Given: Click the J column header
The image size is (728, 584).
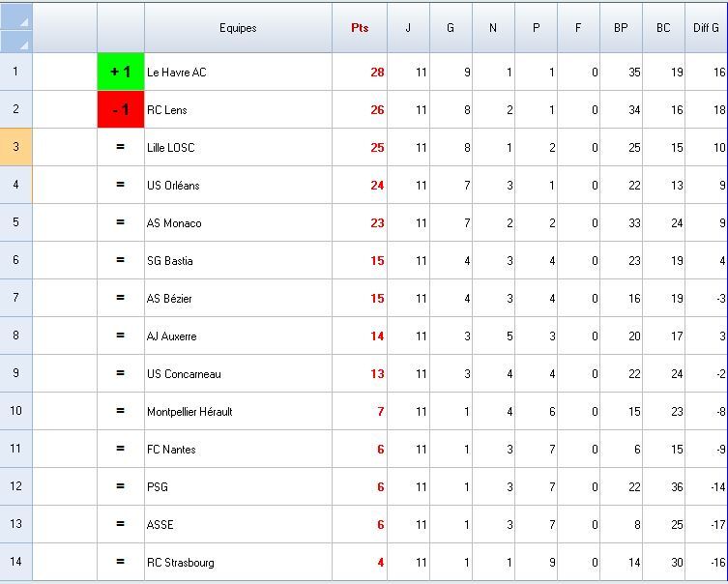Looking at the screenshot, I should [x=408, y=28].
